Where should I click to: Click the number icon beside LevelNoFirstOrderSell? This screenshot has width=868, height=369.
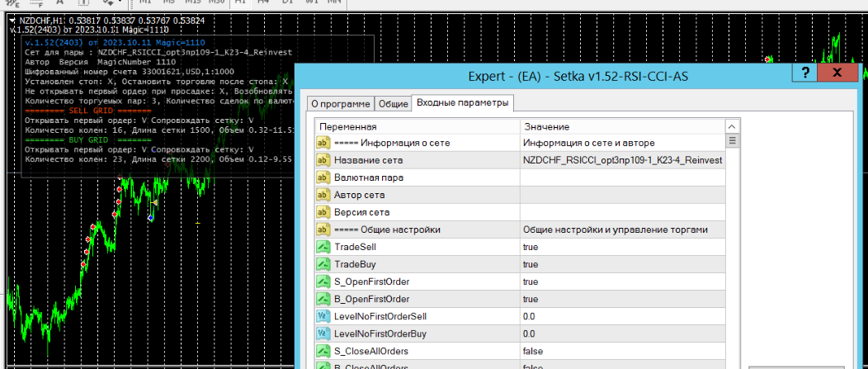(x=323, y=316)
